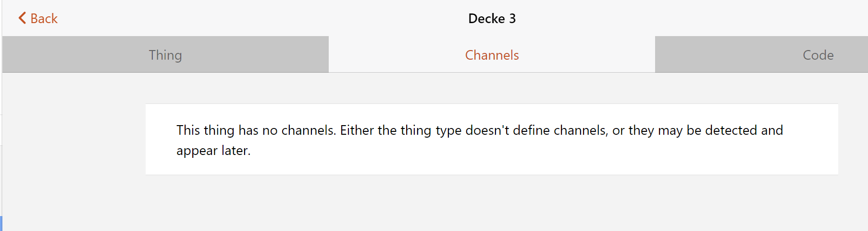The height and width of the screenshot is (231, 868).
Task: Go back using the Back link
Action: 38,18
